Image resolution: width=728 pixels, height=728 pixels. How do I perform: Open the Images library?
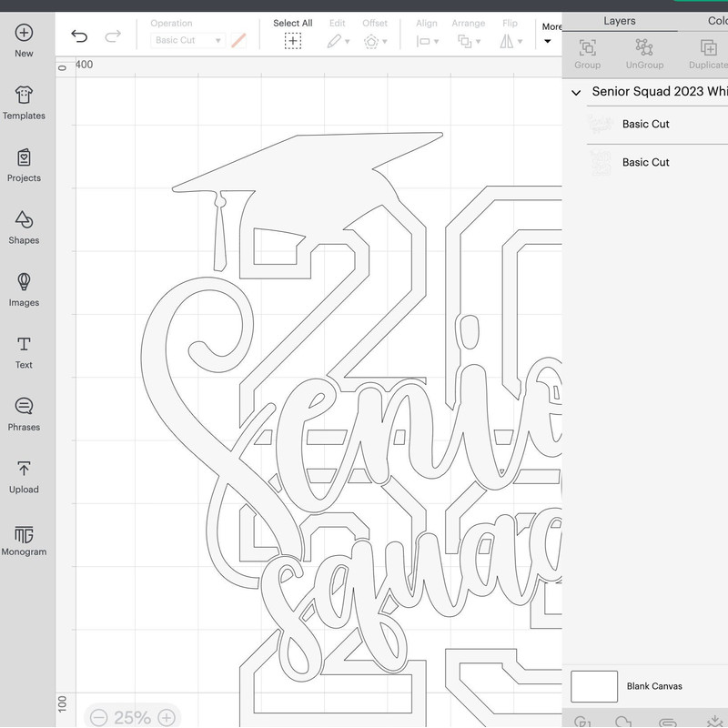pos(24,289)
